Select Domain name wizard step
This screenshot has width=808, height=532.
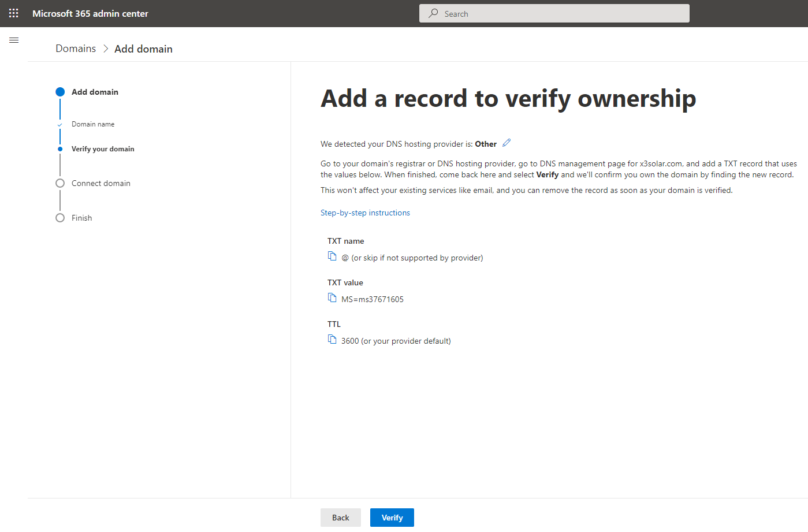93,124
